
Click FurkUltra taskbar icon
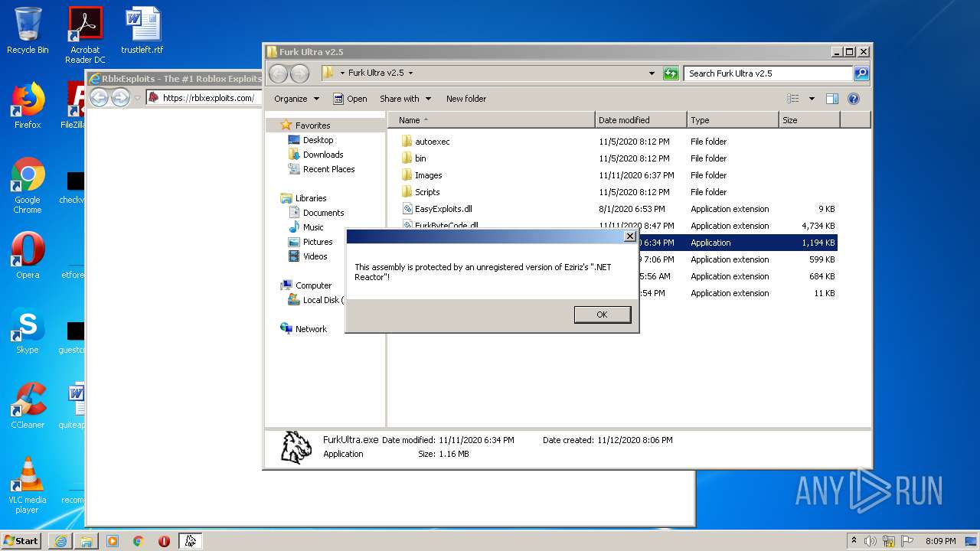point(191,541)
